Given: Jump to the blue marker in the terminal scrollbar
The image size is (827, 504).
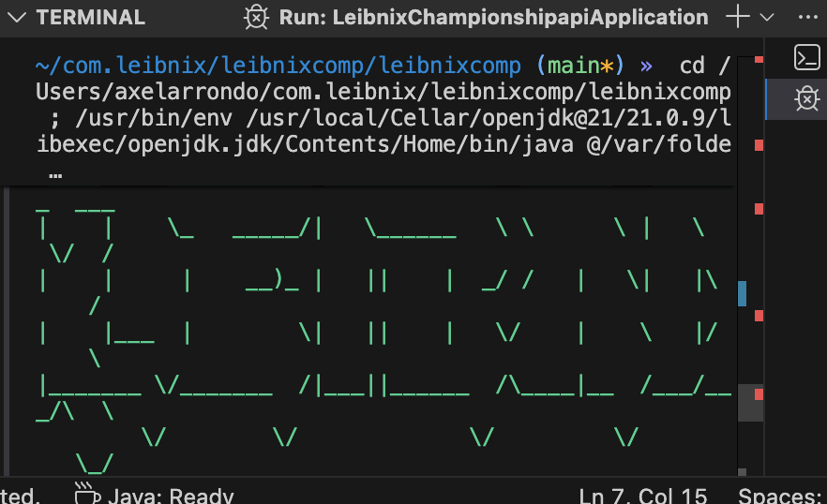Looking at the screenshot, I should tap(743, 293).
